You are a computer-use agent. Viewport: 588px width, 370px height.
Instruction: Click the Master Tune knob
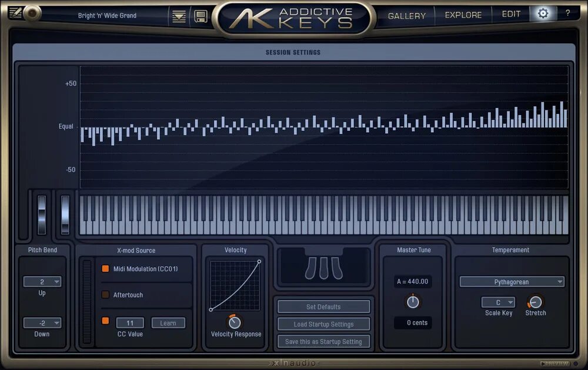(413, 302)
